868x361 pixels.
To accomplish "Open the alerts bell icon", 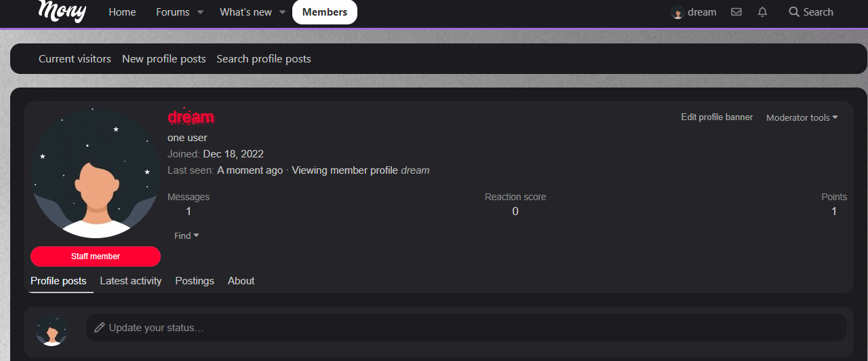I will pyautogui.click(x=762, y=12).
